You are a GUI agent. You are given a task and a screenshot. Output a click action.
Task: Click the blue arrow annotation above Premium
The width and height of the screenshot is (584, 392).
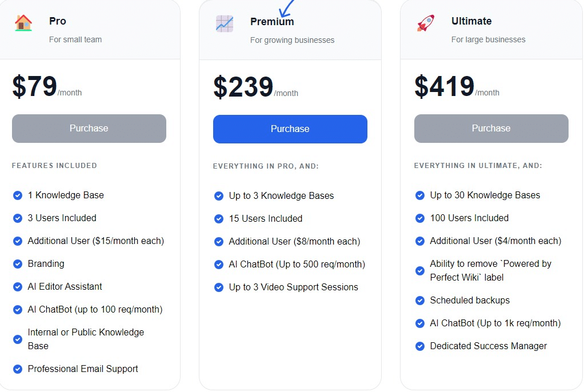point(286,8)
